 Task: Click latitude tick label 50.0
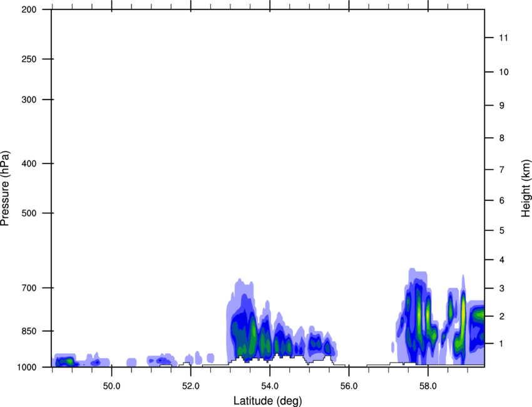pyautogui.click(x=111, y=386)
